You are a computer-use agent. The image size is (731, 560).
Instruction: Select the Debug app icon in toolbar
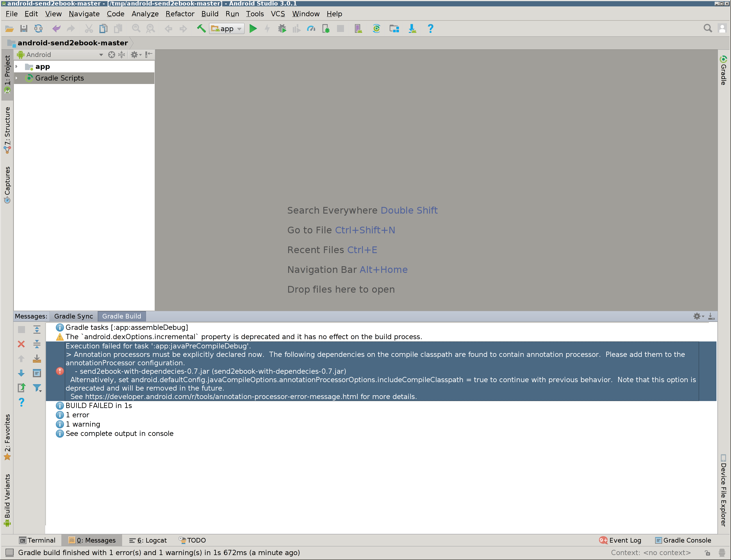[x=282, y=28]
